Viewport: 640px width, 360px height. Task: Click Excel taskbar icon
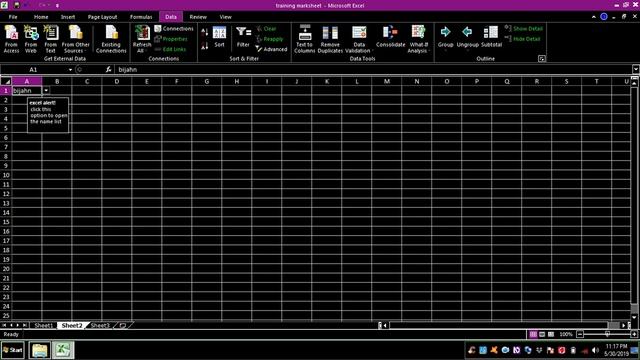[x=63, y=350]
